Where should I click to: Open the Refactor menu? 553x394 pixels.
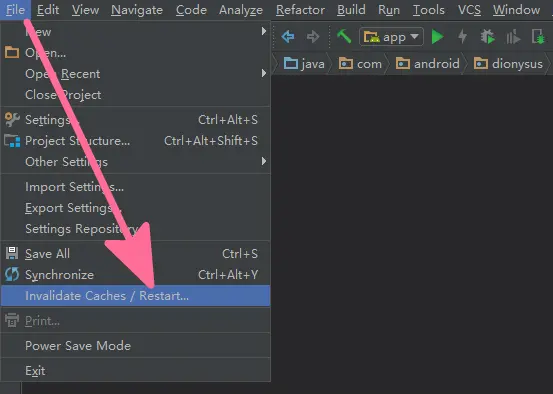pos(300,10)
